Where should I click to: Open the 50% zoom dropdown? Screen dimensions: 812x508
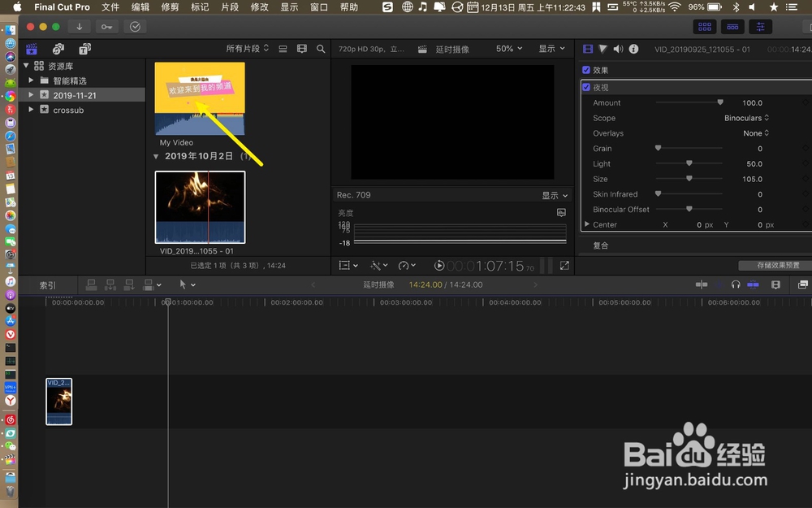(509, 48)
